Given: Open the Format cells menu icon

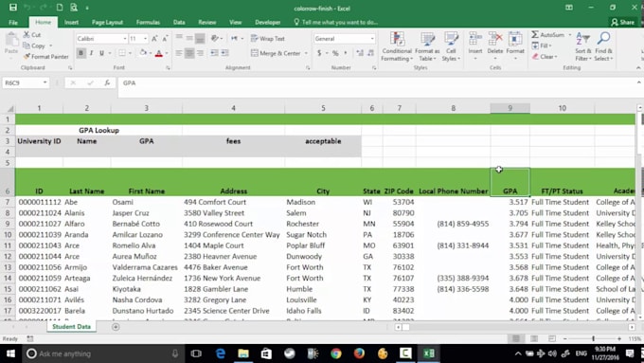Looking at the screenshot, I should click(515, 40).
